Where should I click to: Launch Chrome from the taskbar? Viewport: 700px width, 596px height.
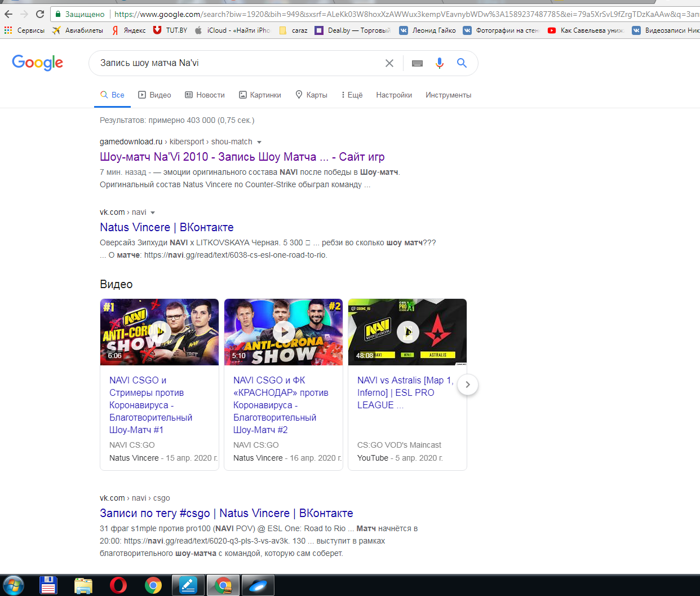tap(153, 585)
